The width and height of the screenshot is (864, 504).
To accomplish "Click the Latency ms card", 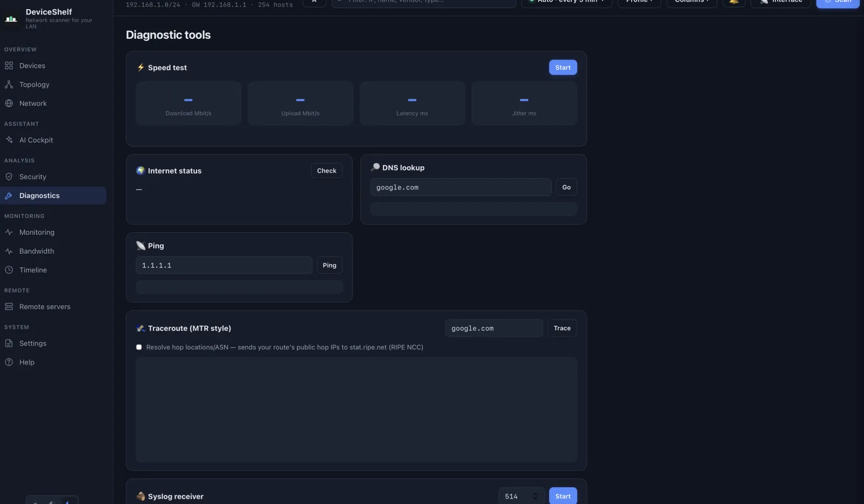I will 412,104.
